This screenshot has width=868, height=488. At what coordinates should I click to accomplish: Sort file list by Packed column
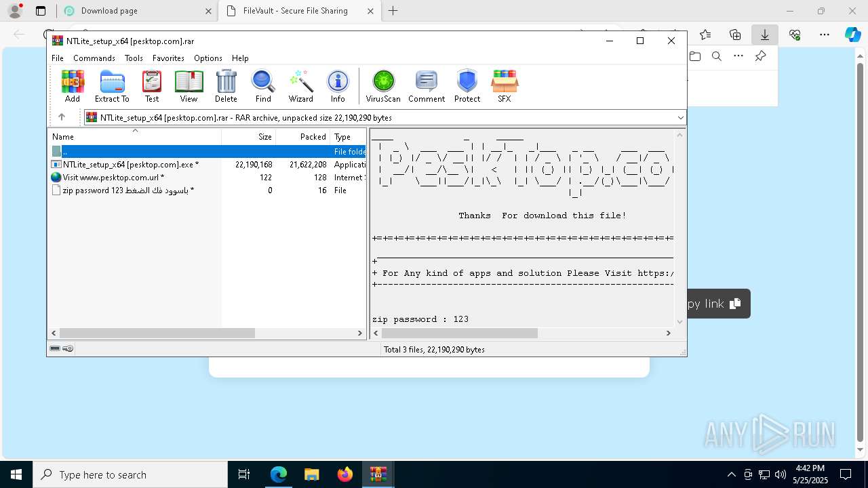[x=303, y=136]
